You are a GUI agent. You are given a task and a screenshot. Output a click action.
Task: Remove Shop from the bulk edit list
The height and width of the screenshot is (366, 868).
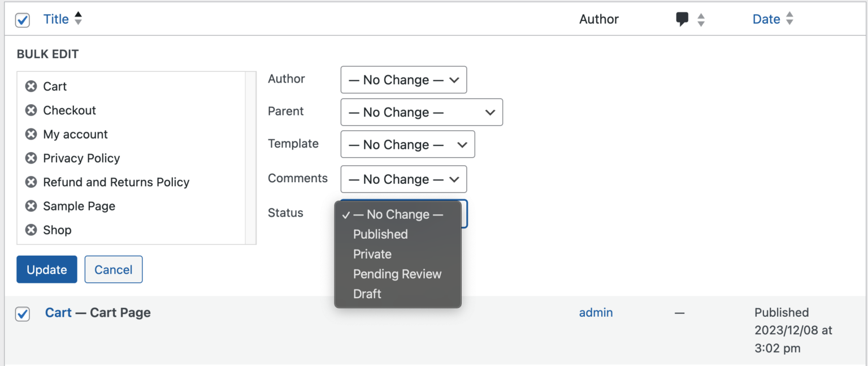(31, 230)
